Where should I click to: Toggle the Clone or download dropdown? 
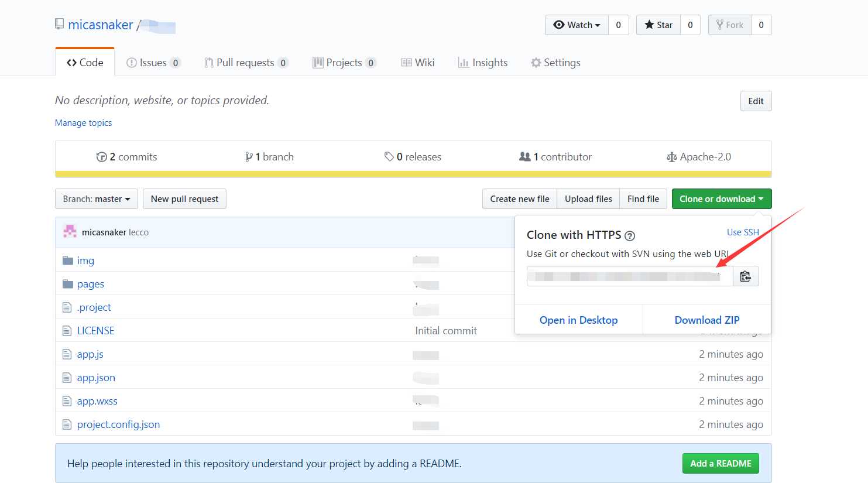[x=722, y=199]
